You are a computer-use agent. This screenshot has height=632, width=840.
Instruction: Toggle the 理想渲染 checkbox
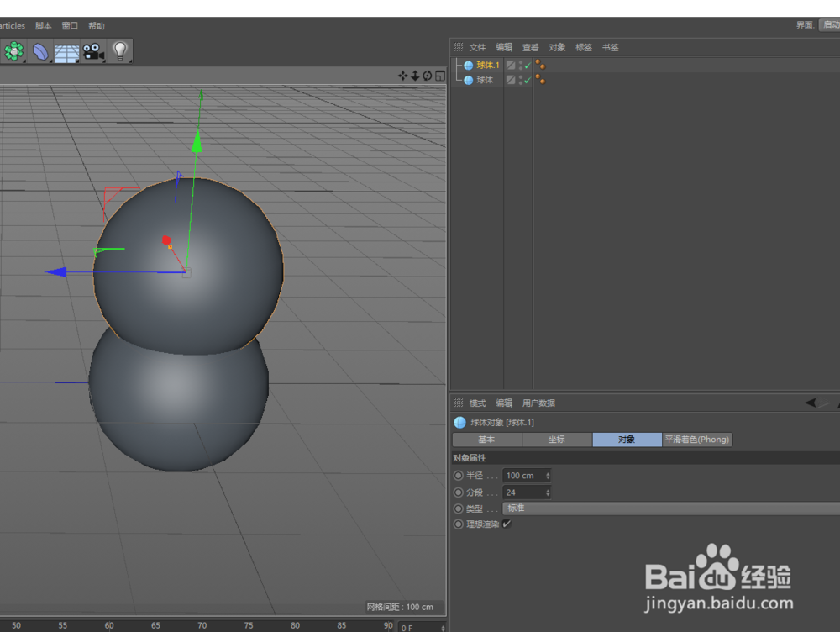click(507, 524)
